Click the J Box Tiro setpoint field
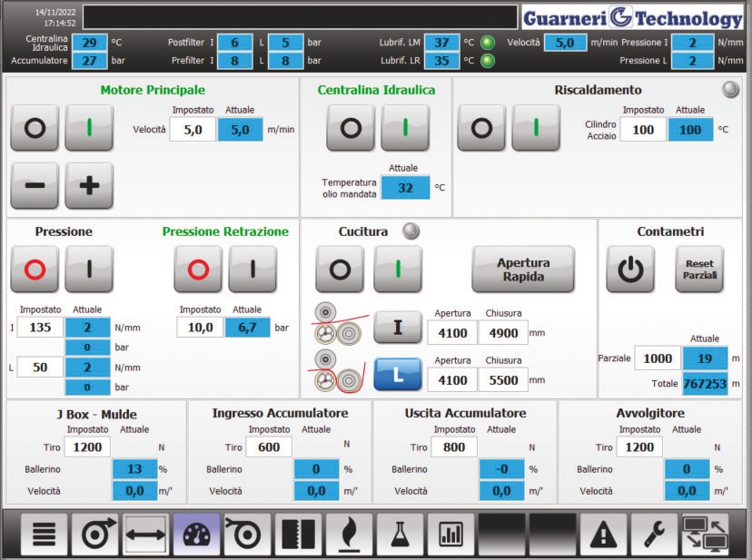The image size is (752, 560). coord(87,447)
